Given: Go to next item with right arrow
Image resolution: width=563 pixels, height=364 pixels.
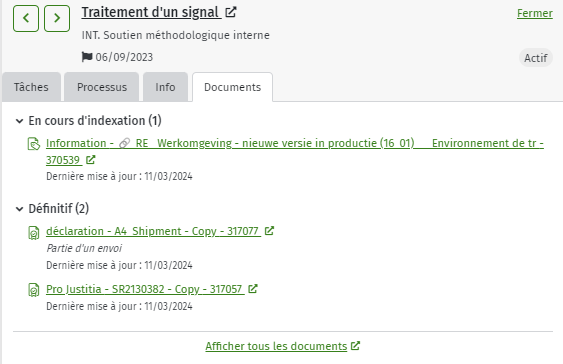Looking at the screenshot, I should point(57,18).
